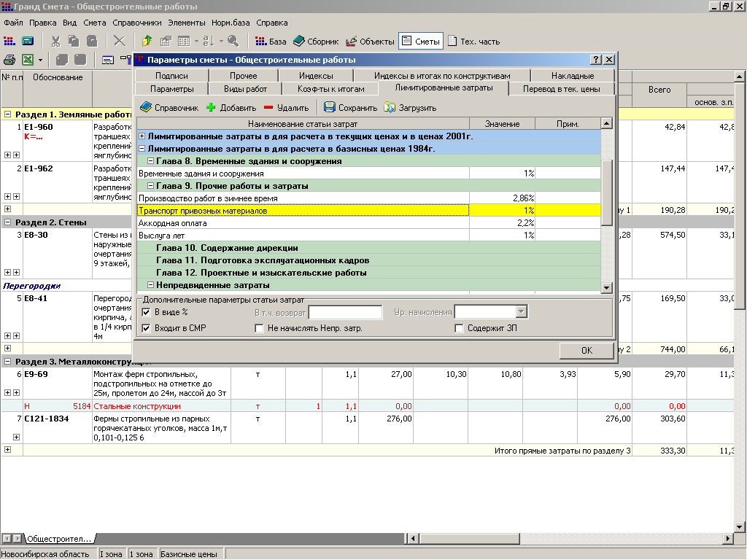
Task: Click the calculator icon in the toolbar
Action: 28,42
